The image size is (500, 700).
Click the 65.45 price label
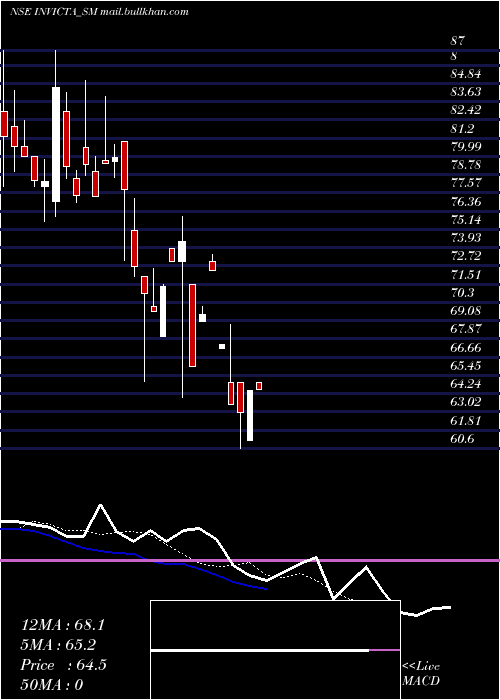coord(466,366)
